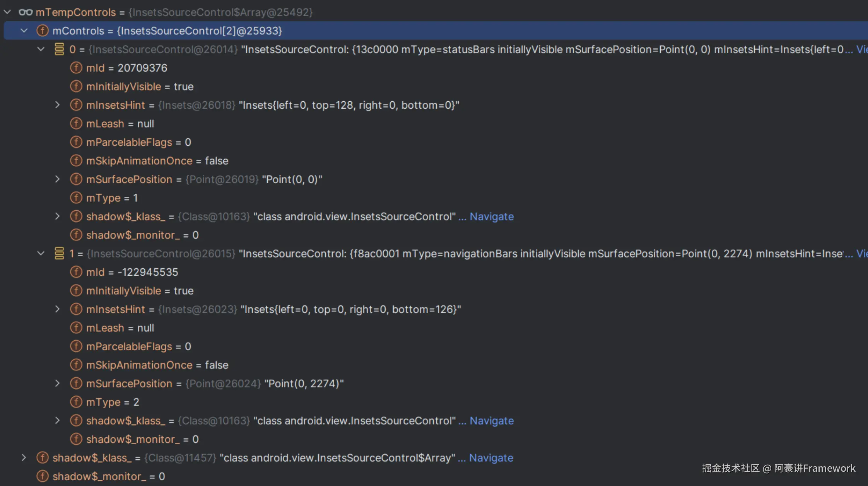Click the glasses watch icon beside mTempControls
Screen dimensions: 868x486
tap(26, 12)
